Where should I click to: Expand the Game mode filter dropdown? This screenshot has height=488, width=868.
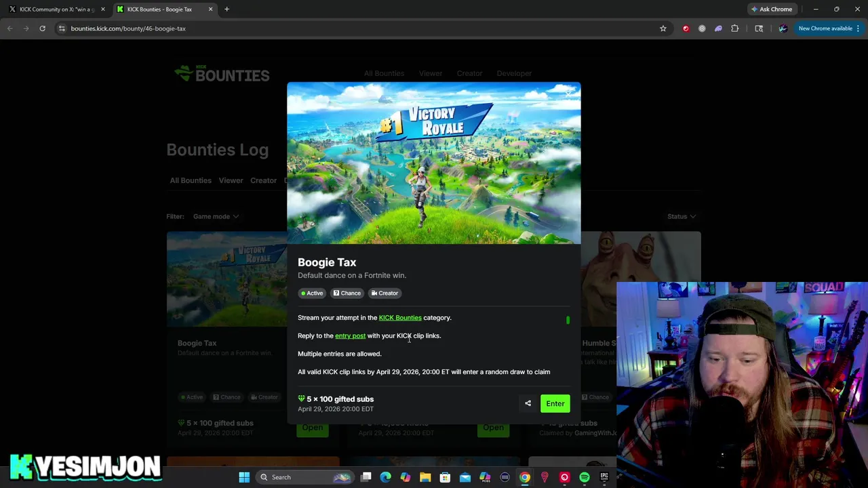pyautogui.click(x=216, y=216)
